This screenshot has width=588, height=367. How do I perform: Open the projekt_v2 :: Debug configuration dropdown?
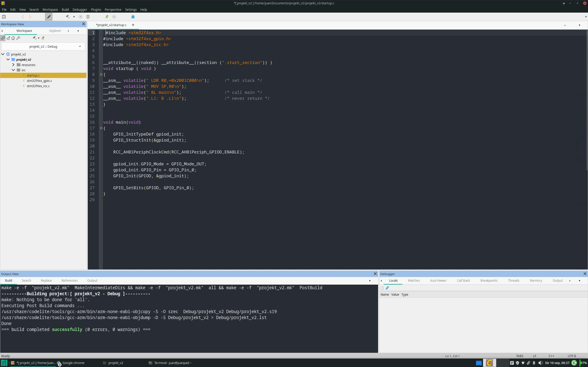pyautogui.click(x=80, y=46)
